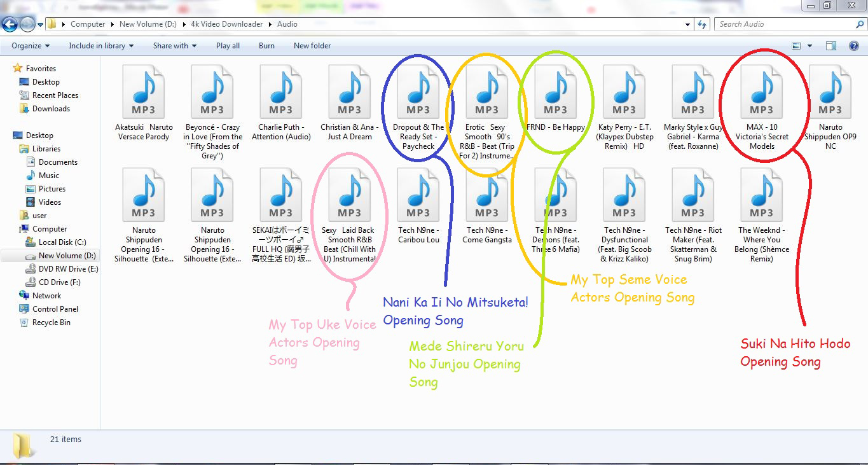This screenshot has width=868, height=465.
Task: Open Downloads in navigation pane
Action: [x=51, y=109]
